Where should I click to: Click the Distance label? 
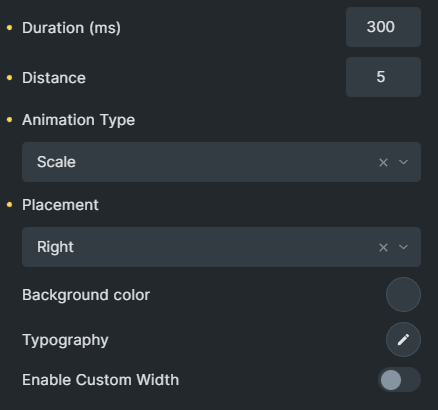[54, 78]
